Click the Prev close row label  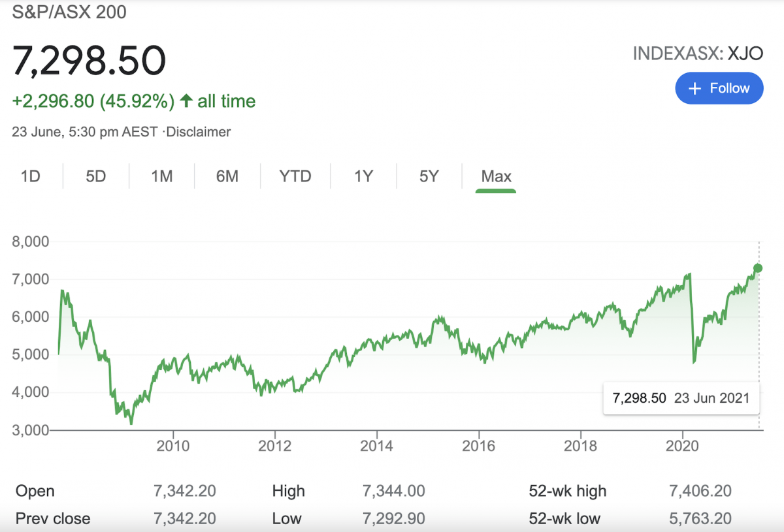[x=53, y=519]
